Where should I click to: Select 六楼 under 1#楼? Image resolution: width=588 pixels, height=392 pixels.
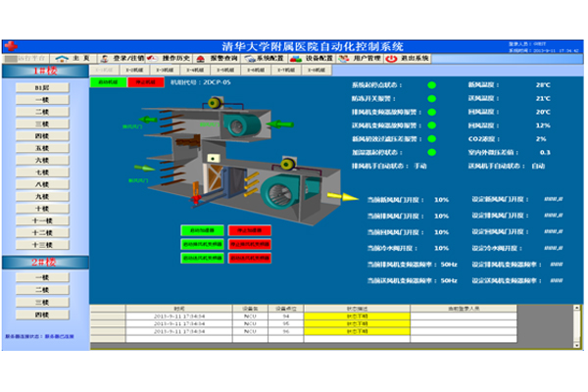42,160
